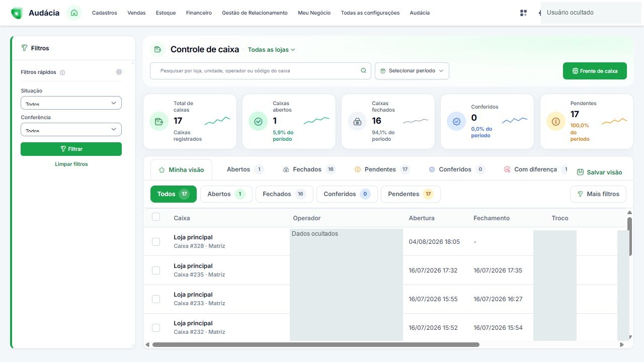Check the Caixa #328 row checkbox
The width and height of the screenshot is (644, 362).
pyautogui.click(x=156, y=242)
